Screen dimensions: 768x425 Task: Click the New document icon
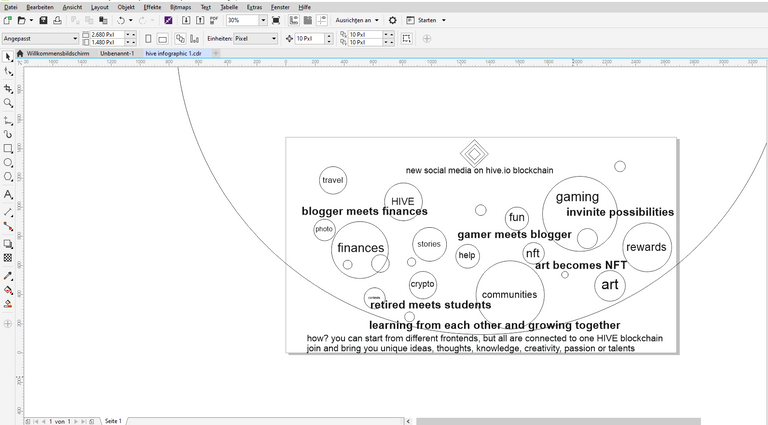point(7,20)
